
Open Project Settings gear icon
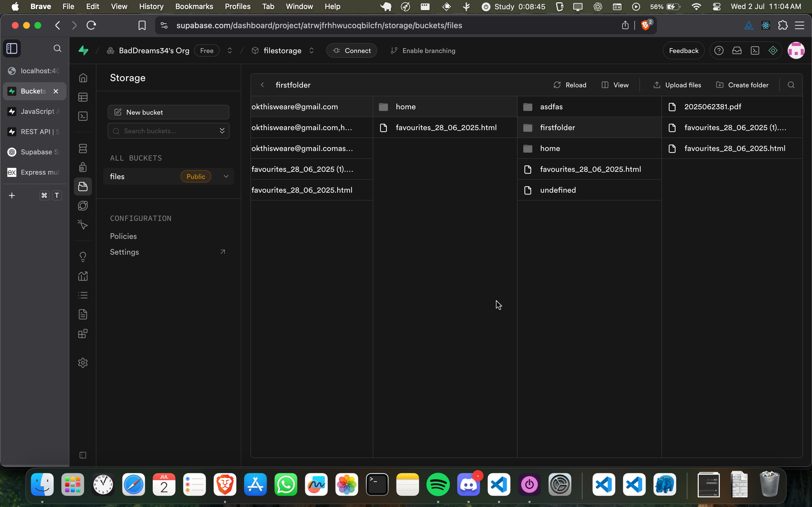pyautogui.click(x=83, y=363)
